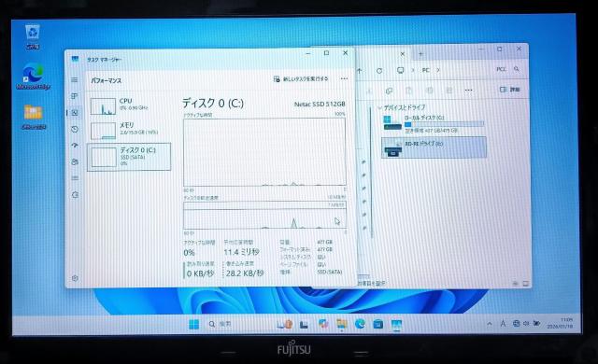The width and height of the screenshot is (598, 364).
Task: Open App history icon in Task Manager sidebar
Action: 75,129
